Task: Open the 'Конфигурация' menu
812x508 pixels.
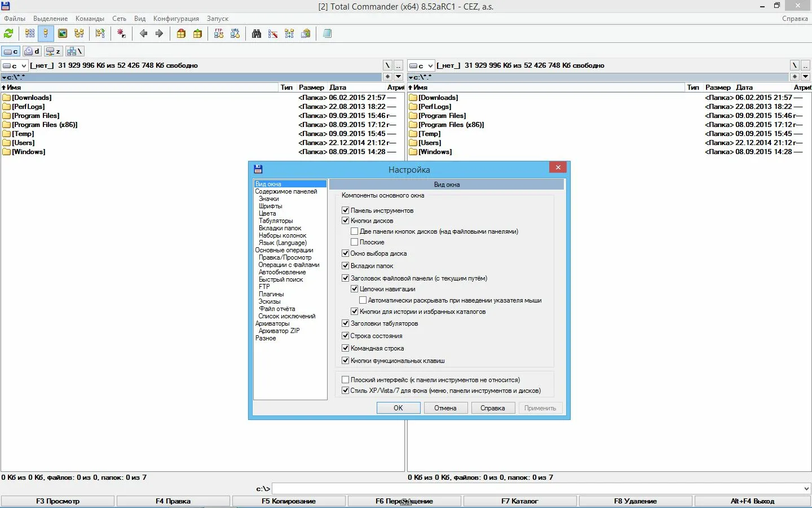Action: 176,19
